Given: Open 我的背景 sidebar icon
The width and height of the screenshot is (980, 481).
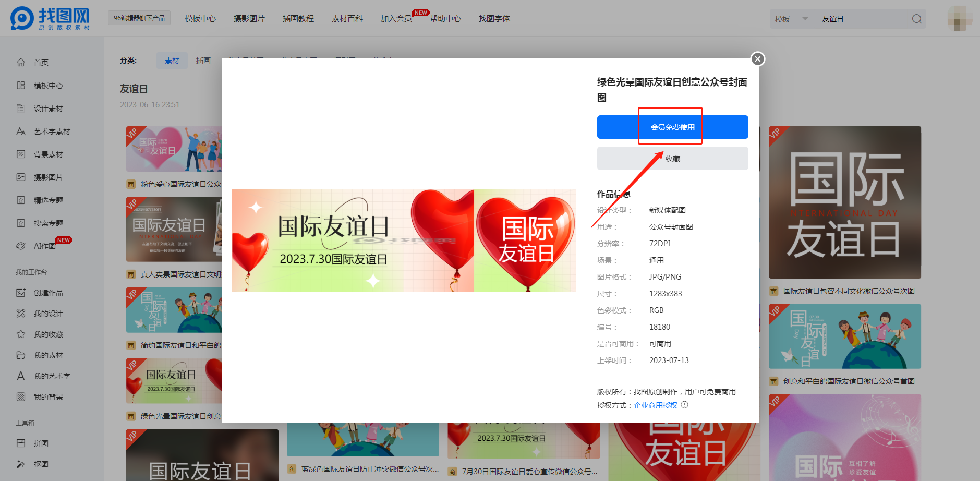Looking at the screenshot, I should click(x=21, y=397).
